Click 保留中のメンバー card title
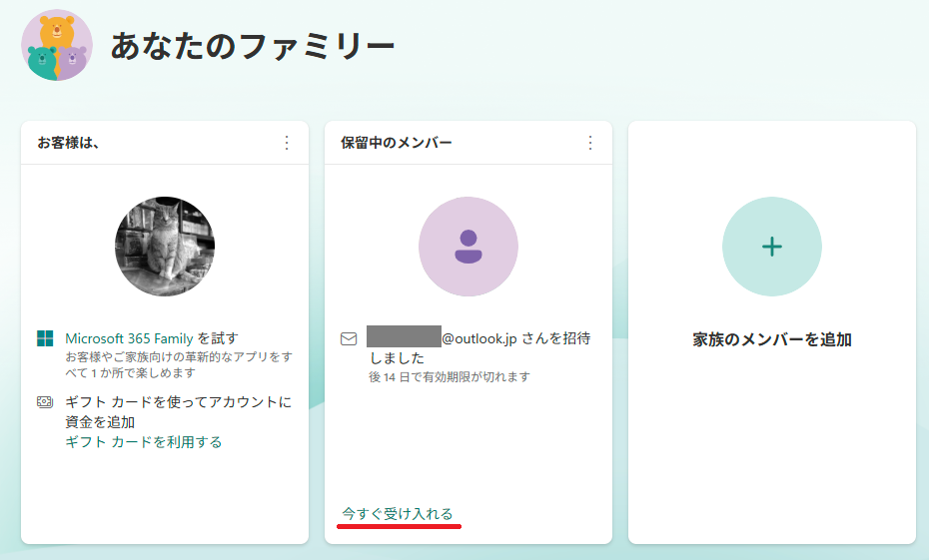This screenshot has height=560, width=929. pos(397,143)
